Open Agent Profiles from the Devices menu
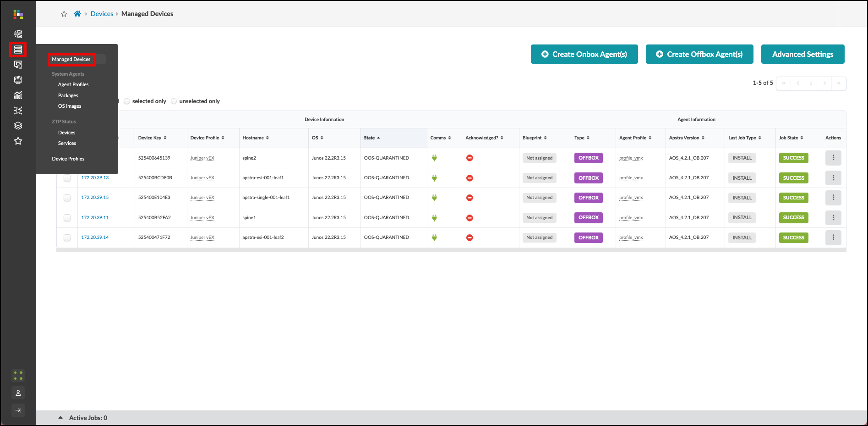This screenshot has height=426, width=868. tap(73, 85)
